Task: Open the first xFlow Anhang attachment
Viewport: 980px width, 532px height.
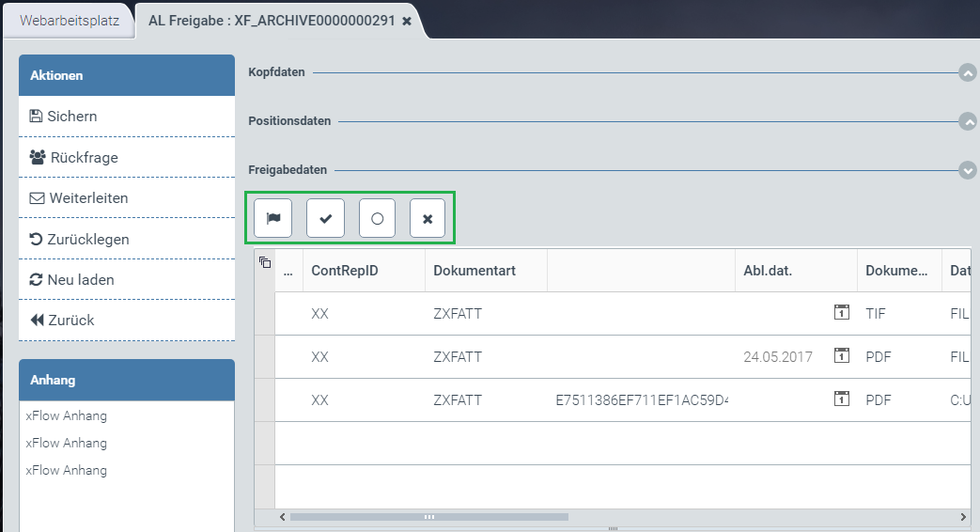Action: coord(66,415)
